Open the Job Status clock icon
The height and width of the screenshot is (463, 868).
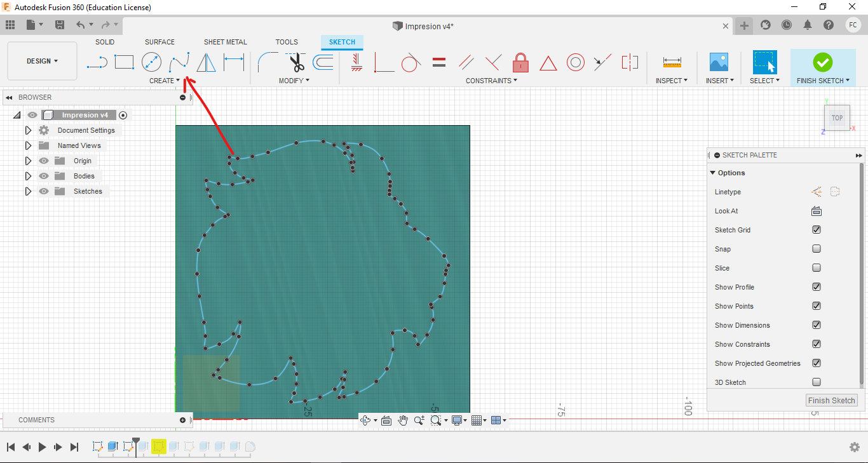tap(787, 25)
